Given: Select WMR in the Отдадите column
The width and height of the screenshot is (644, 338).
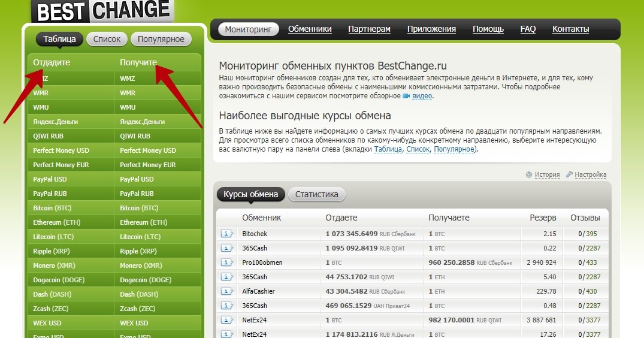Looking at the screenshot, I should [x=71, y=93].
